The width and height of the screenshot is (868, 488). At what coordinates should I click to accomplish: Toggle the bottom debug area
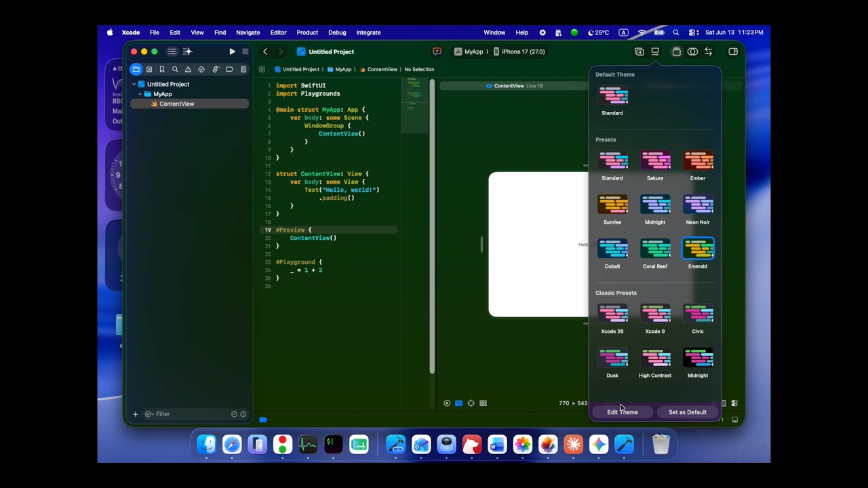734,420
